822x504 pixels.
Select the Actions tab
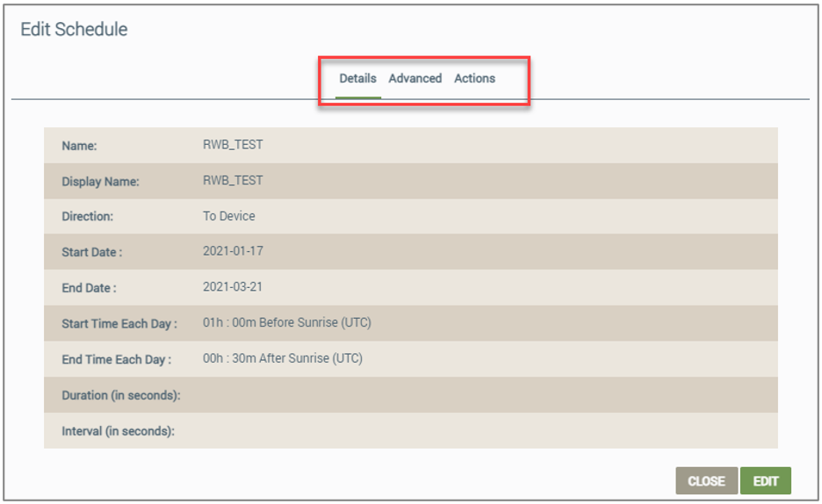click(474, 78)
